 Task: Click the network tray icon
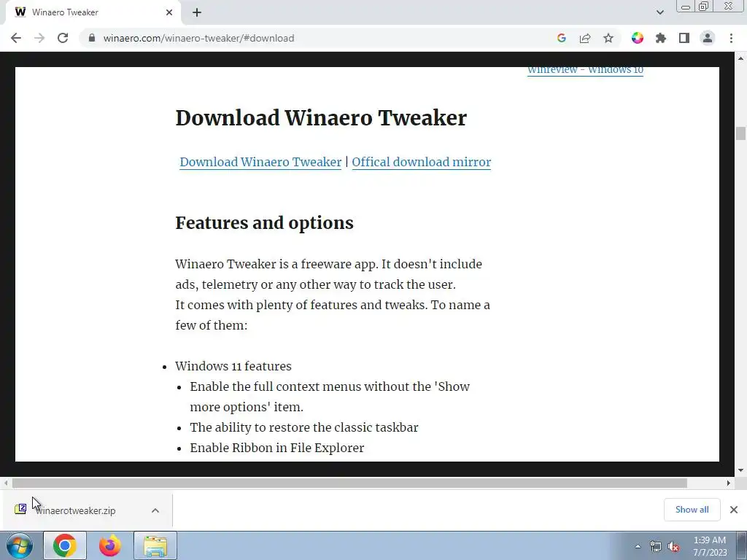[656, 547]
